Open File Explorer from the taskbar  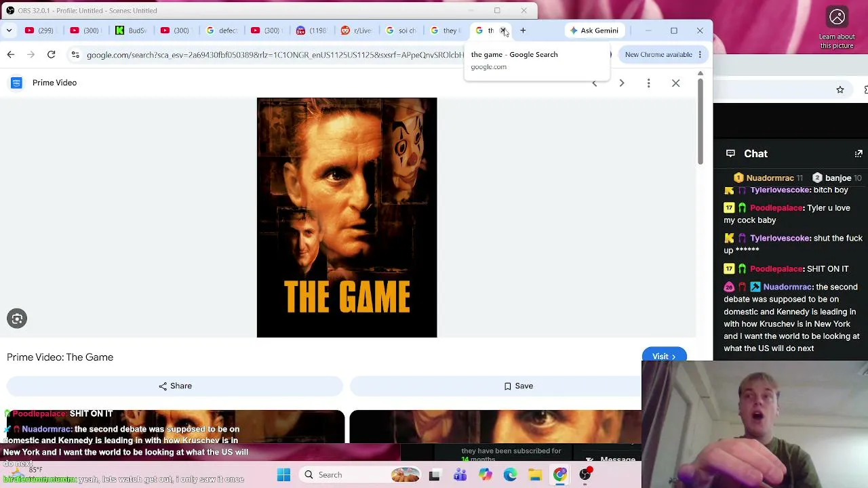tap(535, 475)
